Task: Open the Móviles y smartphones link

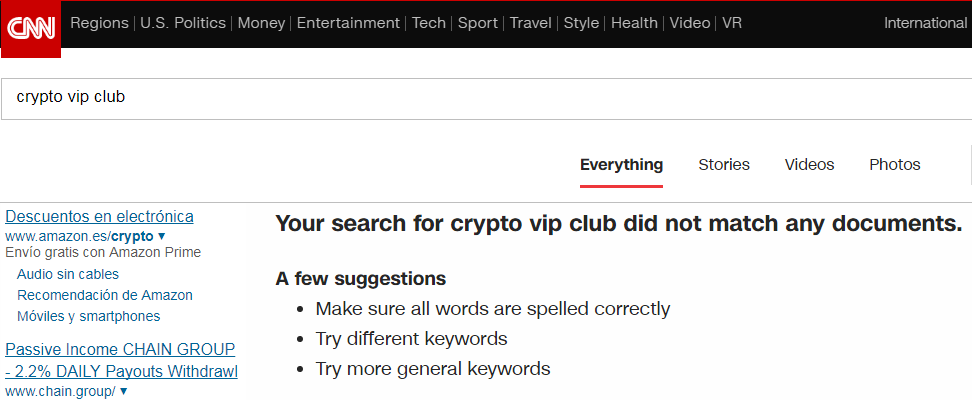Action: pyautogui.click(x=89, y=316)
